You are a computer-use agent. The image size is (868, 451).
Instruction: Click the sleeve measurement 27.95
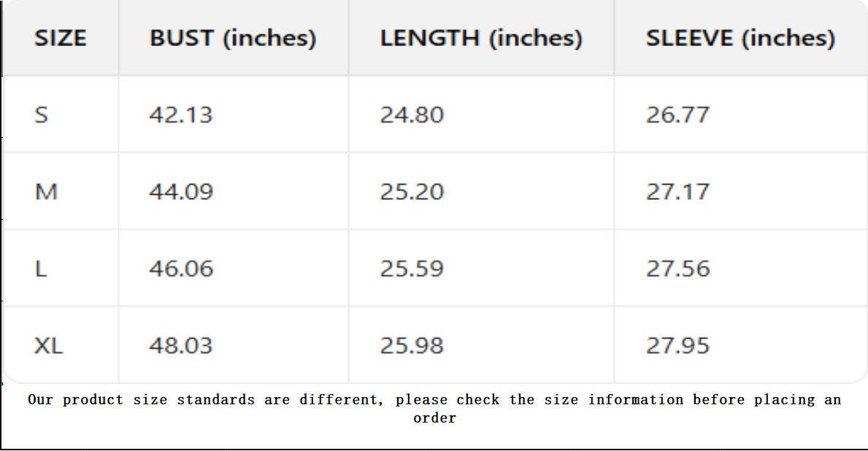[677, 345]
